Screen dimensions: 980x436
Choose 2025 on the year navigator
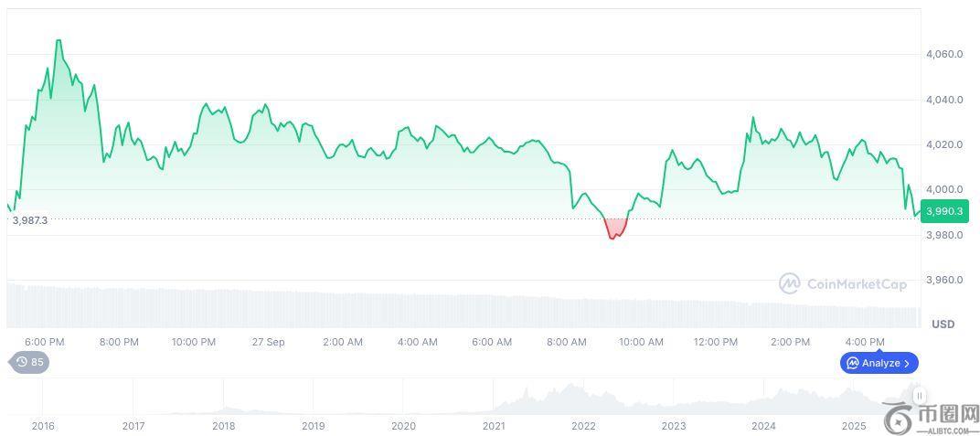854,426
